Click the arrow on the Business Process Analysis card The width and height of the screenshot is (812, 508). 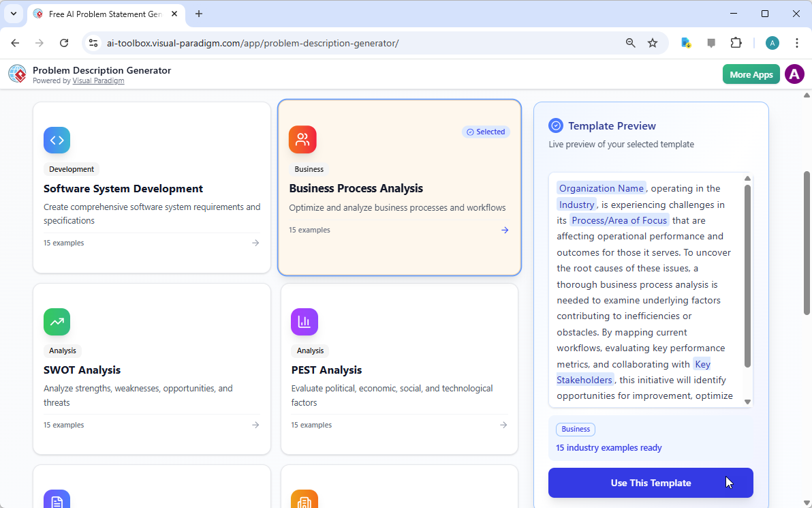(x=504, y=230)
